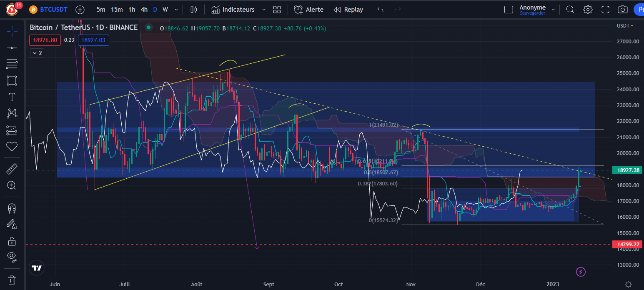Click the lightning quick-trade icon on the chart
Image resolution: width=644 pixels, height=290 pixels.
[x=581, y=272]
